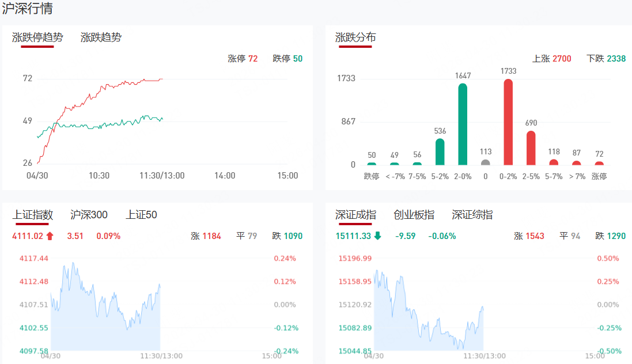Image resolution: width=632 pixels, height=364 pixels.
Task: Click the red up arrow beside 4111.02
Action: (50, 236)
